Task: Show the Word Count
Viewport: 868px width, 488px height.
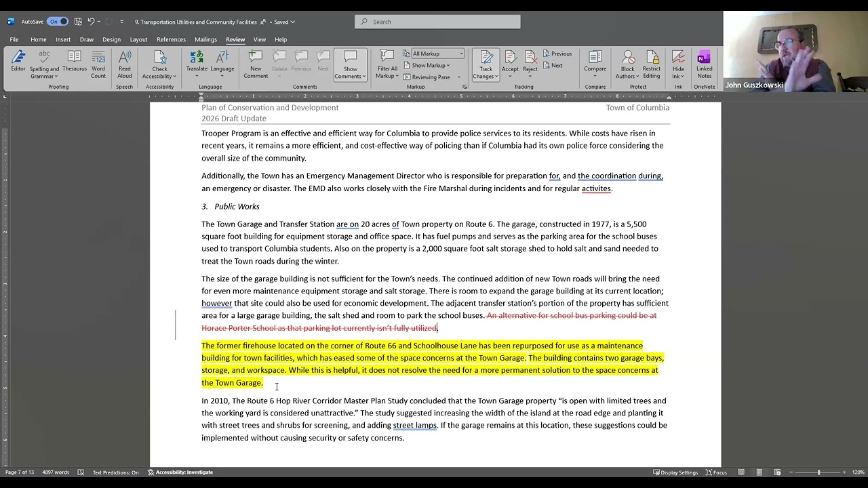Action: 98,65
